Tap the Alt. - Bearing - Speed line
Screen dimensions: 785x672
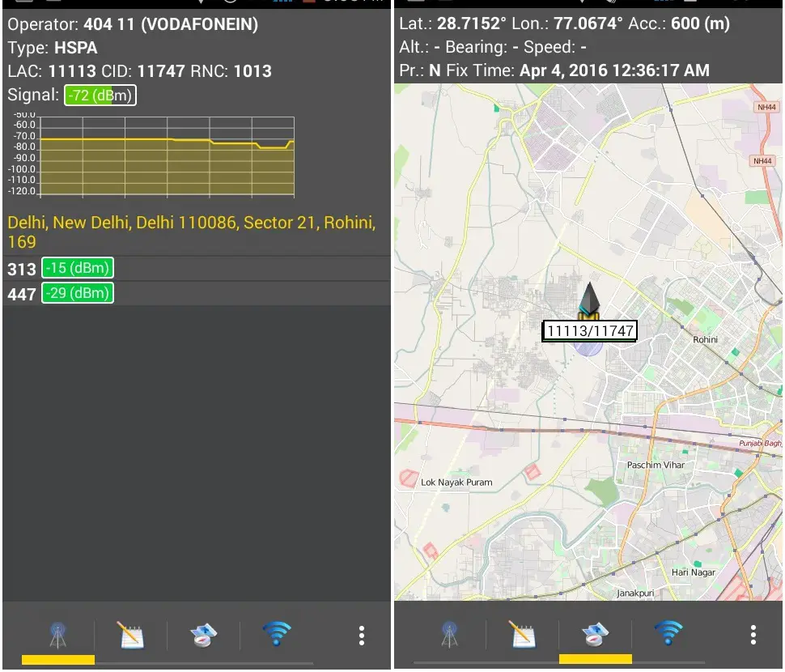pos(493,47)
